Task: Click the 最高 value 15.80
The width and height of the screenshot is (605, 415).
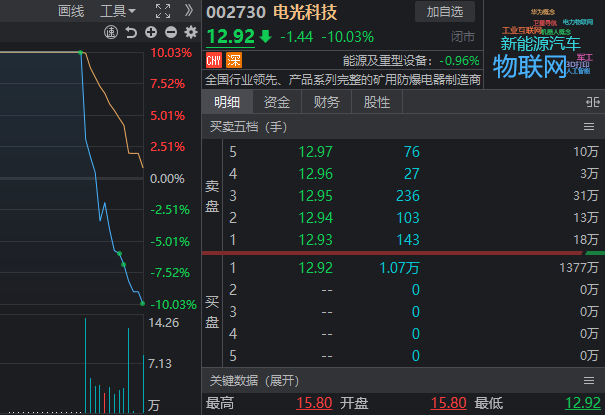Action: tap(314, 403)
